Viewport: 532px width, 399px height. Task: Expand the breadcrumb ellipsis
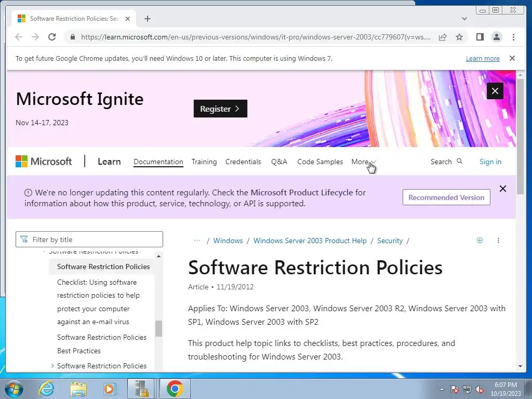(197, 241)
